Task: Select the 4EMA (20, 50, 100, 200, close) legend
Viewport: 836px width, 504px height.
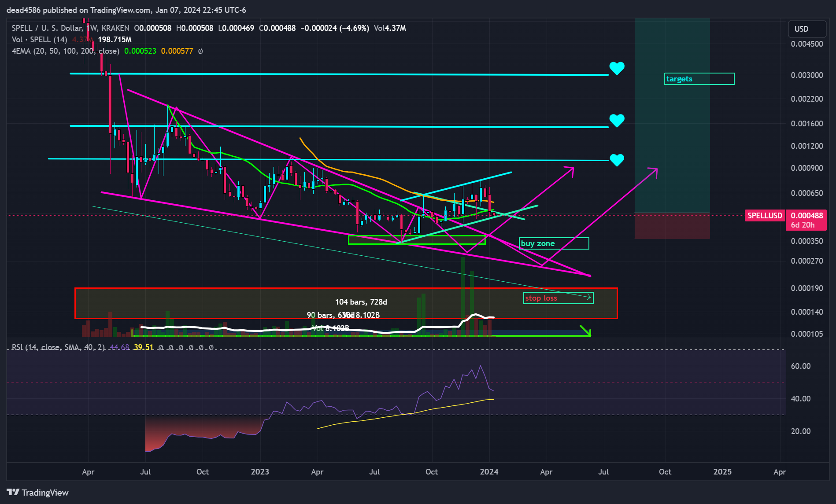Action: [x=65, y=51]
